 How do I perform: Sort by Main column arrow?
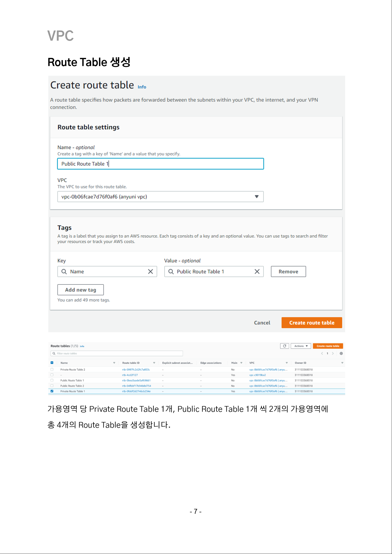(241, 363)
